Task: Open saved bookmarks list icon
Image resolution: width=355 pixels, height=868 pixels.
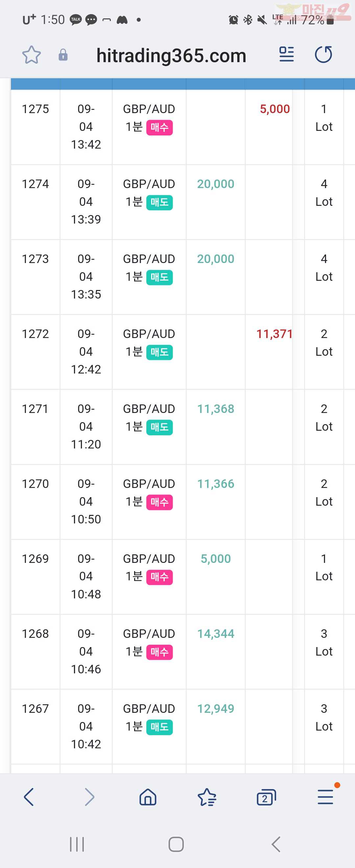Action: tap(207, 797)
